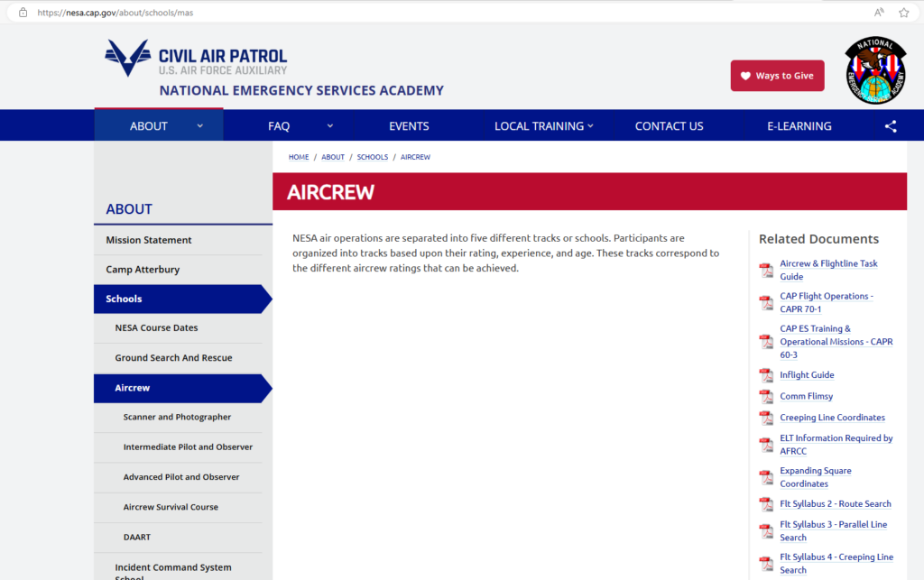
Task: Click the National Emergency Services Academy emblem
Action: pos(874,71)
